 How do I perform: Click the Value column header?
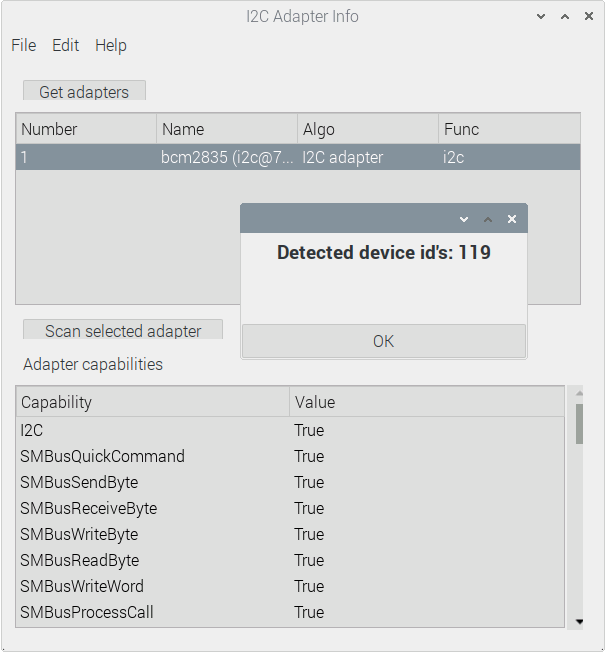pyautogui.click(x=426, y=402)
